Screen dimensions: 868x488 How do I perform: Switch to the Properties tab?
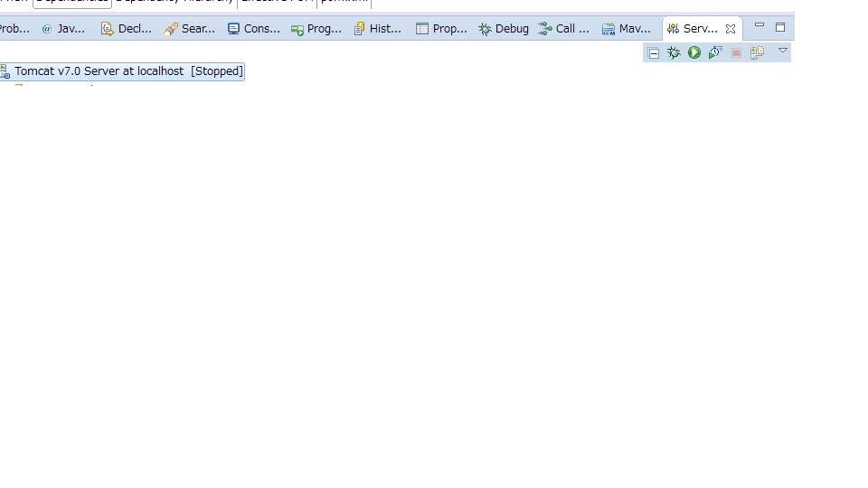click(x=441, y=29)
